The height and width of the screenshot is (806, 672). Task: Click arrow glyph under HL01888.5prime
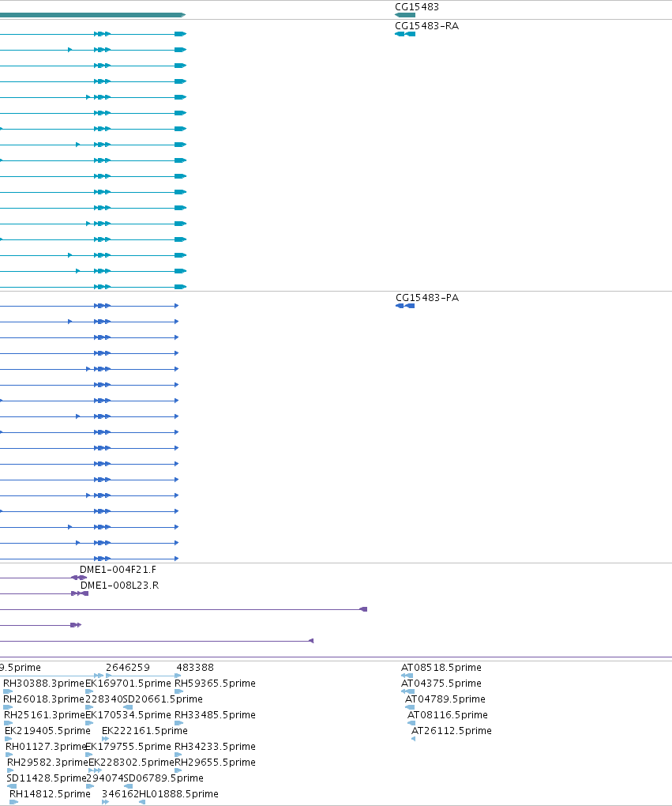coord(142,802)
